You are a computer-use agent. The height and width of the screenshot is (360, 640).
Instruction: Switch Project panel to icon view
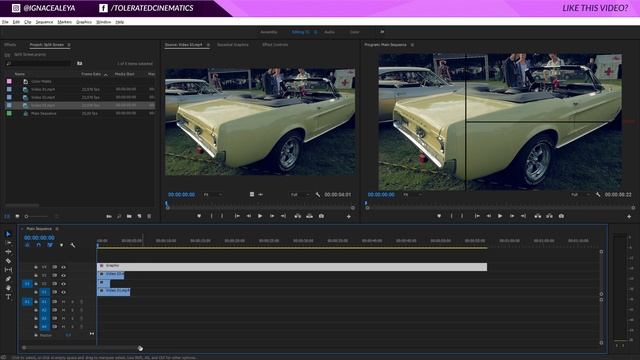tap(17, 216)
